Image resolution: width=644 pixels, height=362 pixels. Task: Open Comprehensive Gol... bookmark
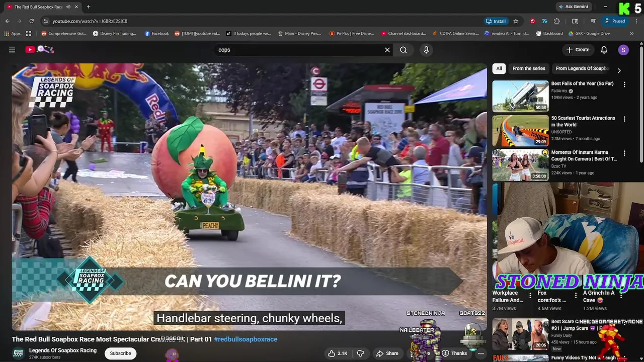[64, 34]
